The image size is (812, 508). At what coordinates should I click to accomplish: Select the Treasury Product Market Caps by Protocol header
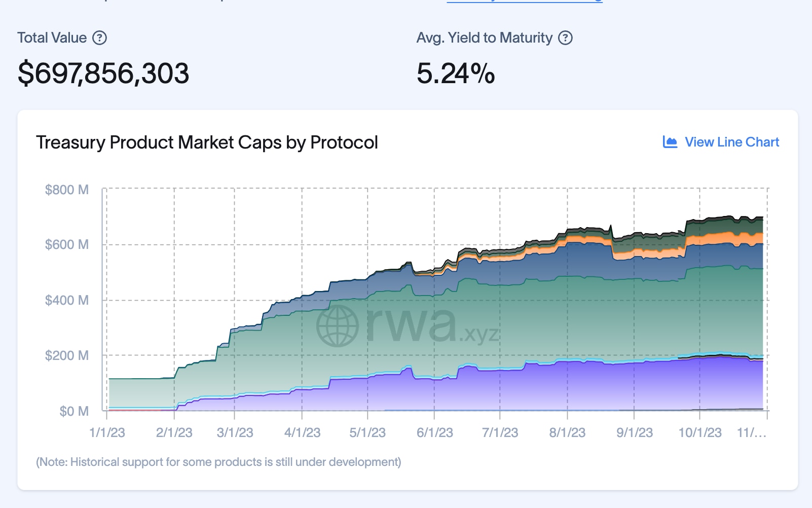click(x=207, y=142)
